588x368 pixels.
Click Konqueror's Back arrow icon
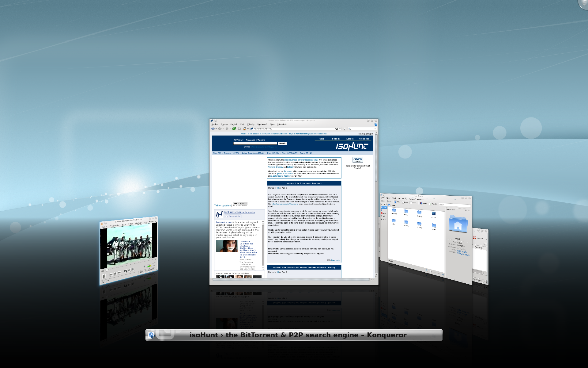tap(213, 129)
